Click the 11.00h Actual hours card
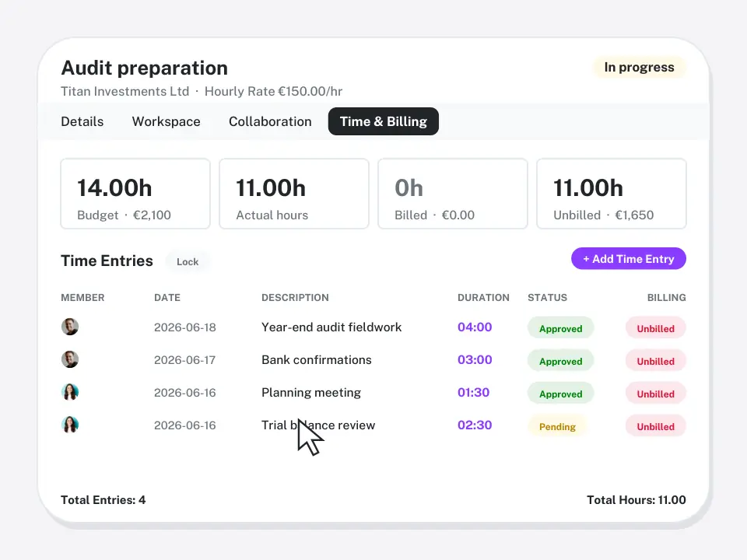 pyautogui.click(x=294, y=194)
